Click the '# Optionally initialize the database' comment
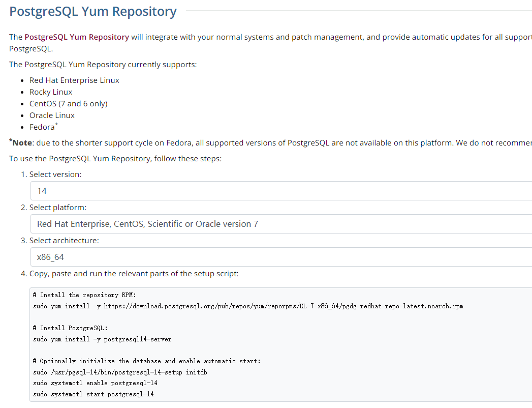This screenshot has width=532, height=408. (146, 361)
